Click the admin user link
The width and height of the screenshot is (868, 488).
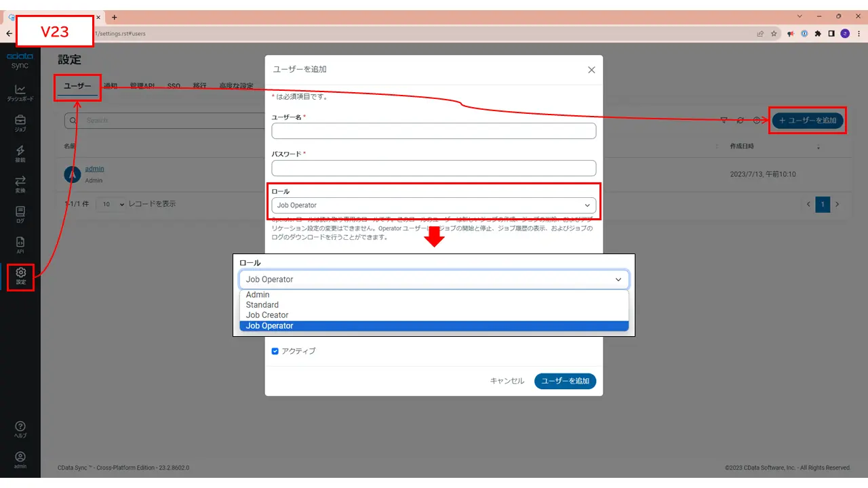click(94, 169)
